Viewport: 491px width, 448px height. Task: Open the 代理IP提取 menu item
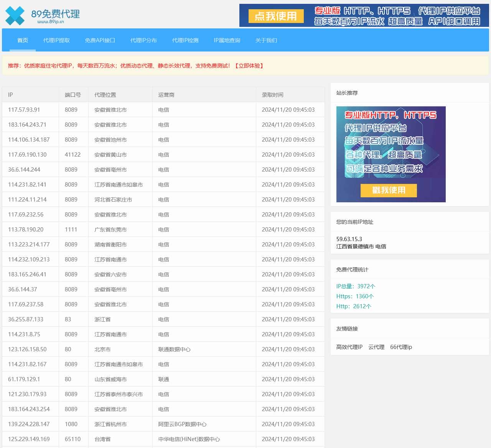[56, 40]
